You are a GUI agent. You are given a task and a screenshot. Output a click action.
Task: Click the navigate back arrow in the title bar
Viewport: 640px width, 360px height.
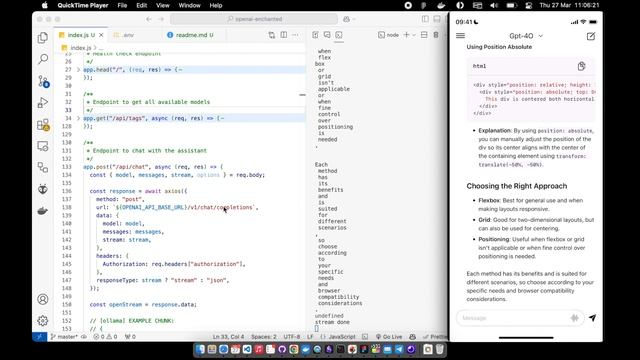tap(149, 19)
